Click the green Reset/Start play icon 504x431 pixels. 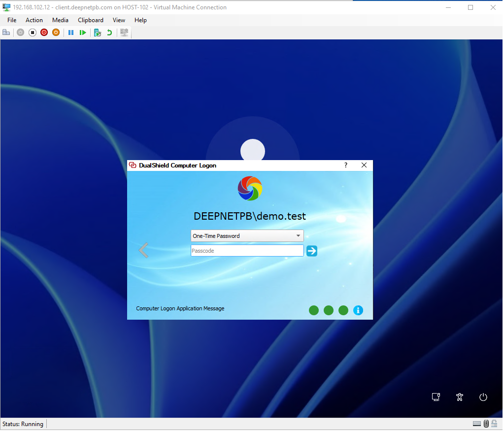[83, 33]
